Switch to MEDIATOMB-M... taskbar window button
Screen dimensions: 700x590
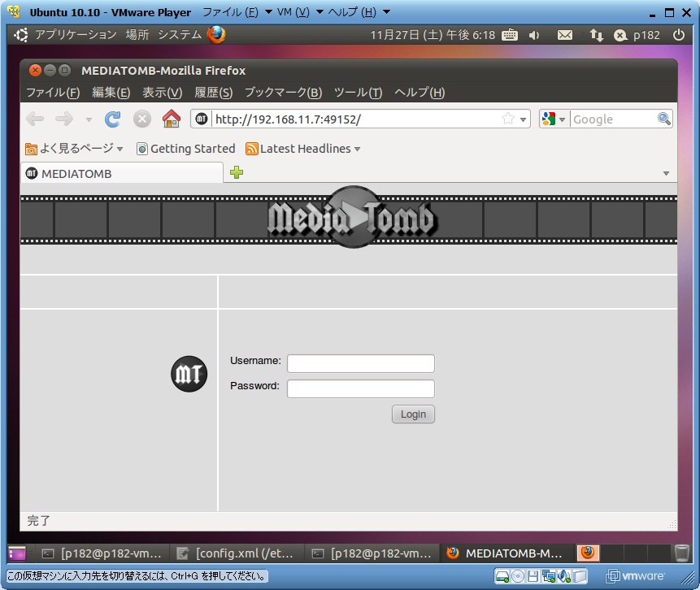pos(506,553)
